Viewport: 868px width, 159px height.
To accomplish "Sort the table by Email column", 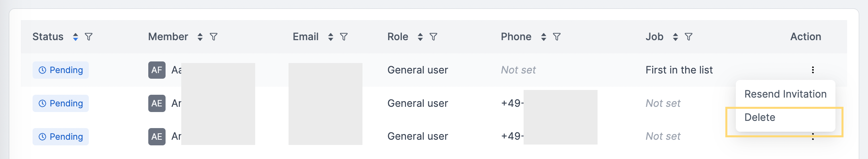I will pyautogui.click(x=330, y=37).
